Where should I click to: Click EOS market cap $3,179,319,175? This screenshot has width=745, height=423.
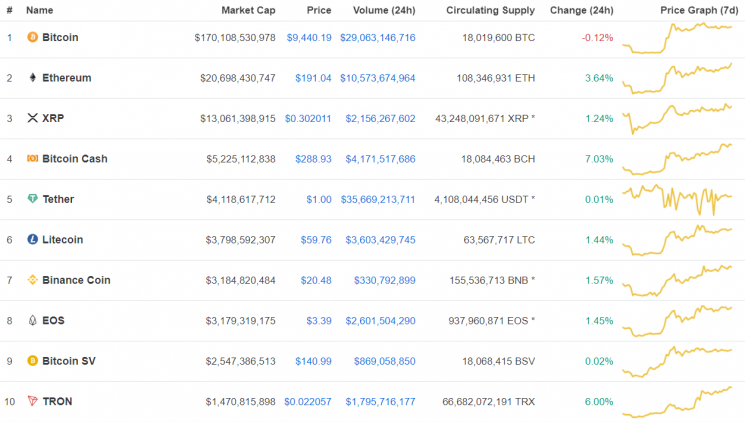click(240, 321)
